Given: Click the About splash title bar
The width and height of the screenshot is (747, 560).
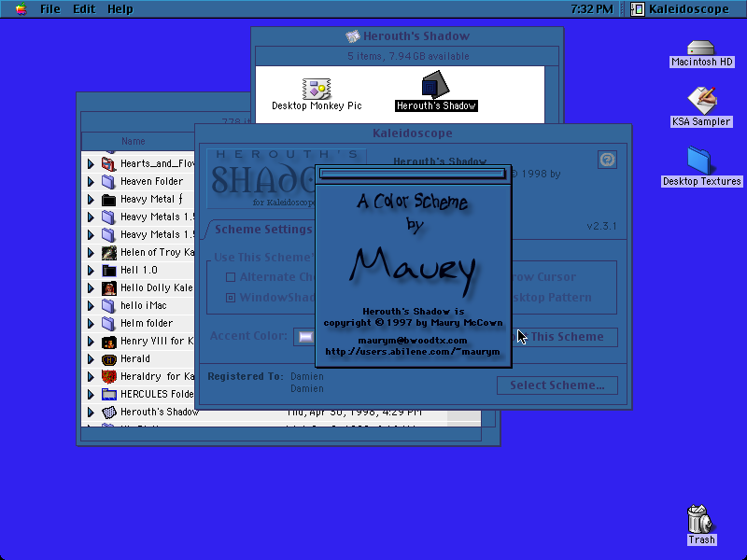Looking at the screenshot, I should pos(413,174).
